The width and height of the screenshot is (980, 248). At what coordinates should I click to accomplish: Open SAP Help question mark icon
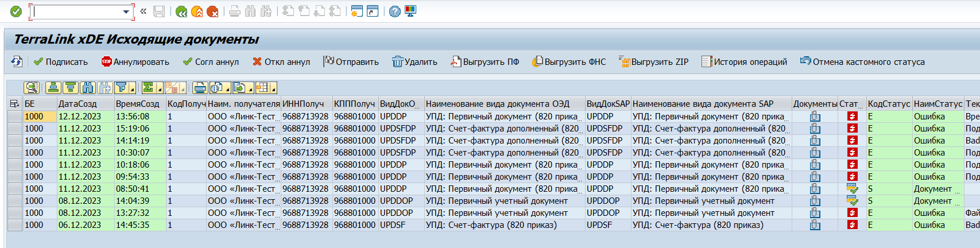(394, 11)
